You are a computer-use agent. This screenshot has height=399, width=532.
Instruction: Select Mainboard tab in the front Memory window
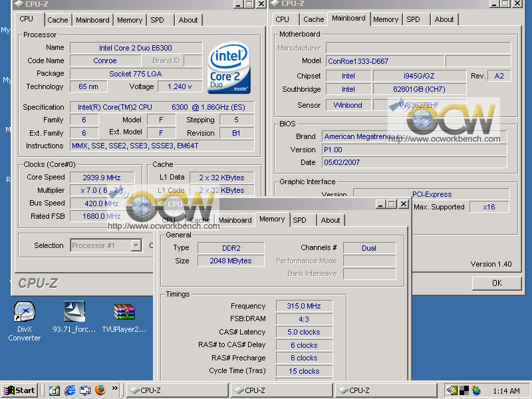235,220
